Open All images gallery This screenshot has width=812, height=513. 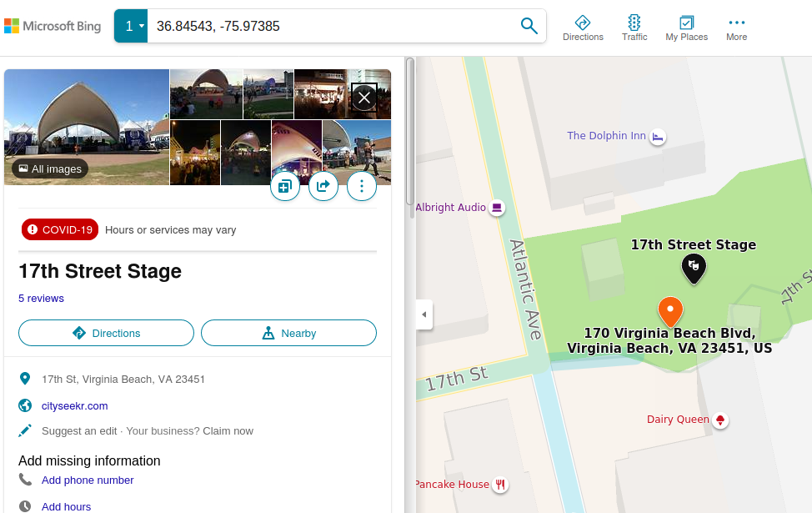50,169
